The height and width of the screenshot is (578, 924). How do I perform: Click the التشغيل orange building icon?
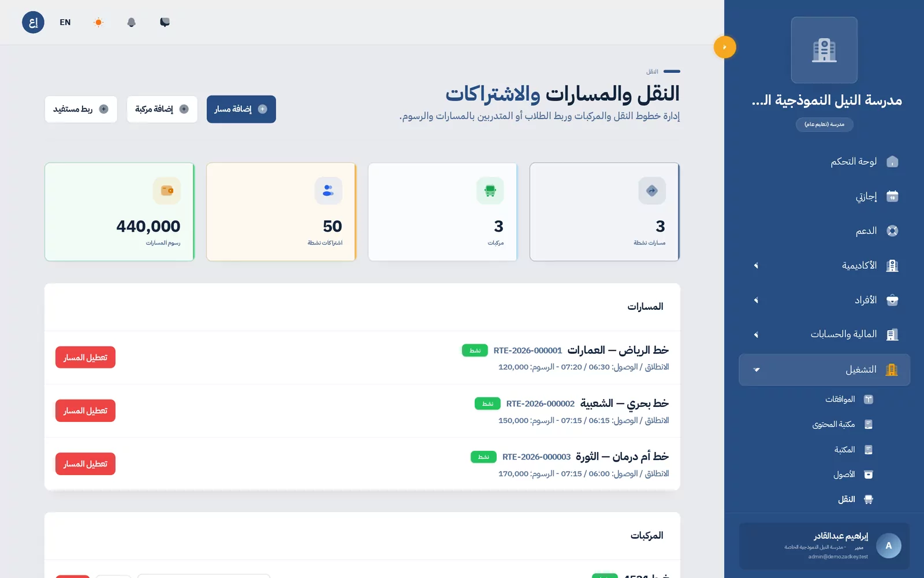click(892, 369)
